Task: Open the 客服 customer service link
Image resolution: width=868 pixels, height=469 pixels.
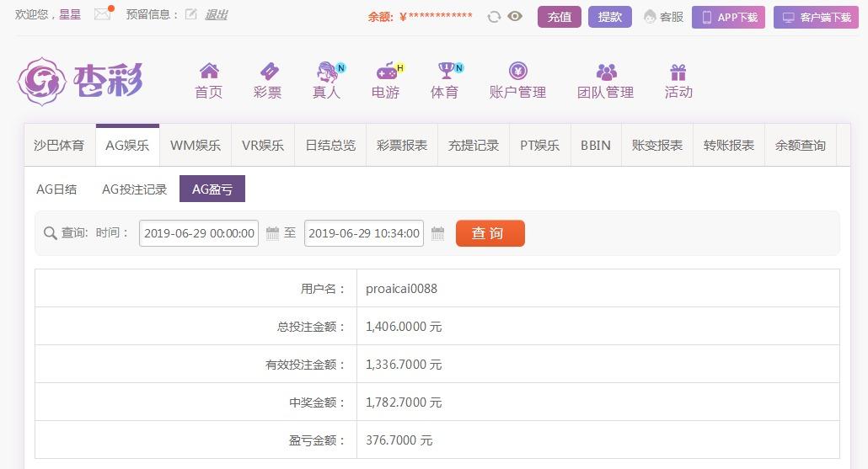Action: pos(664,17)
